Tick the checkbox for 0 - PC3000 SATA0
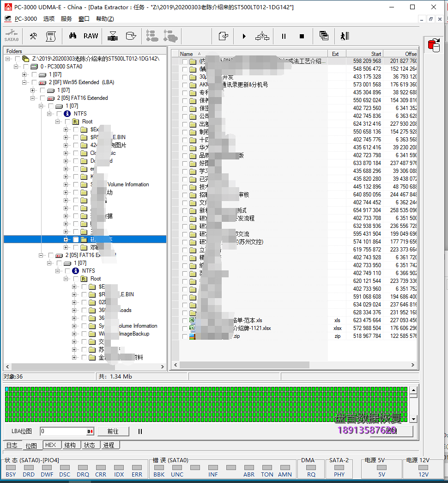Viewport: 448px width, 483px height. tap(26, 67)
